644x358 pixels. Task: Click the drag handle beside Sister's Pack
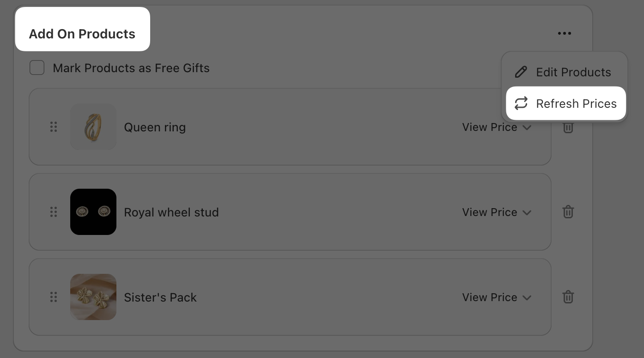point(54,297)
